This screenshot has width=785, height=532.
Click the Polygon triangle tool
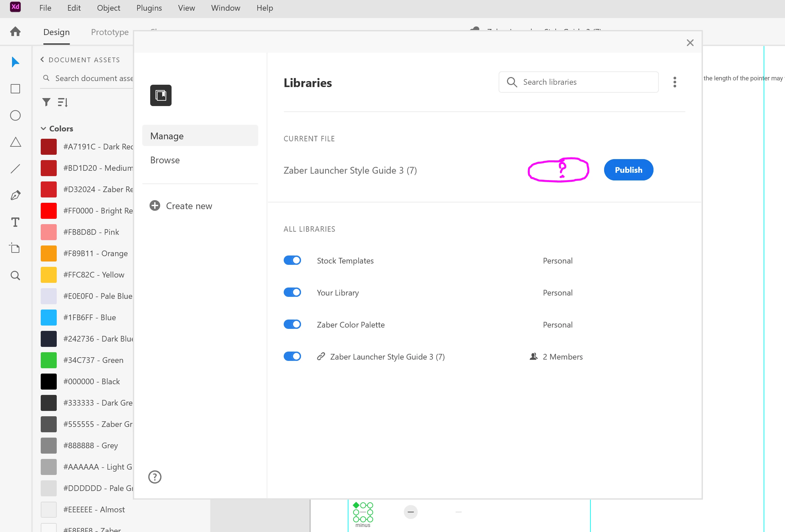pos(15,142)
